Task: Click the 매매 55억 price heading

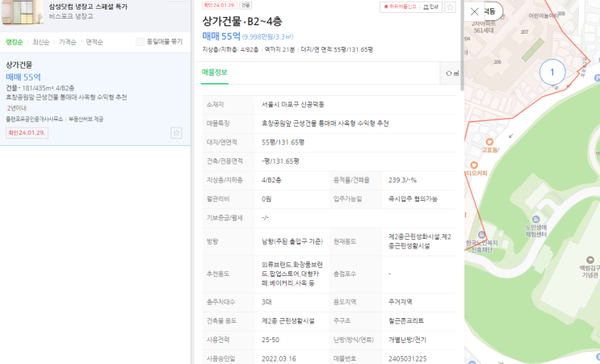Action: pos(221,36)
